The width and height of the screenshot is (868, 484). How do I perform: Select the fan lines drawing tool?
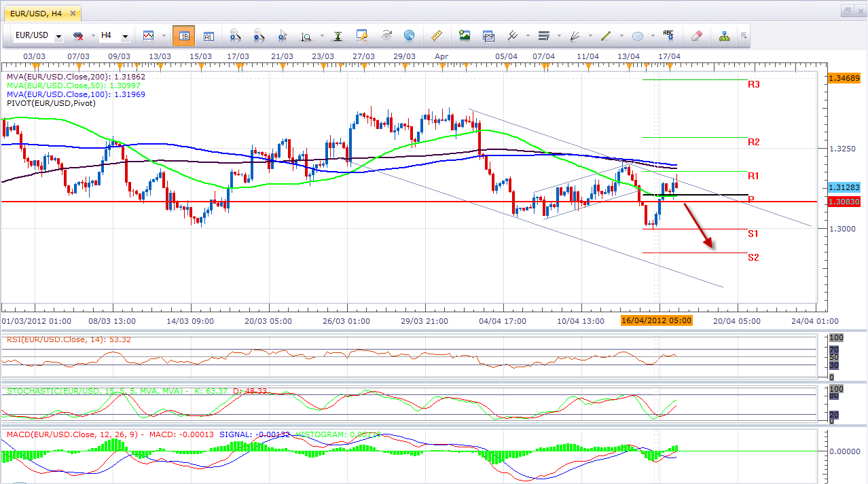(575, 35)
